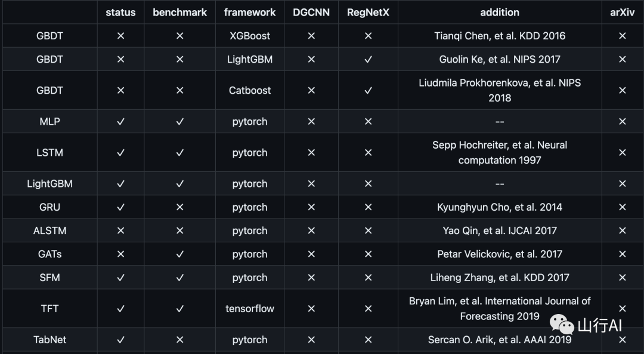Click the Tianqi Chen KDD 2016 citation
The image size is (644, 354).
[500, 36]
